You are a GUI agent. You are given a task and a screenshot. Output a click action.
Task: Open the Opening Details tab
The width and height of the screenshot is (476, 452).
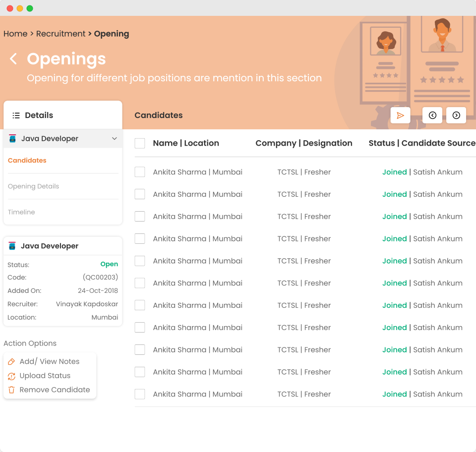tap(33, 186)
